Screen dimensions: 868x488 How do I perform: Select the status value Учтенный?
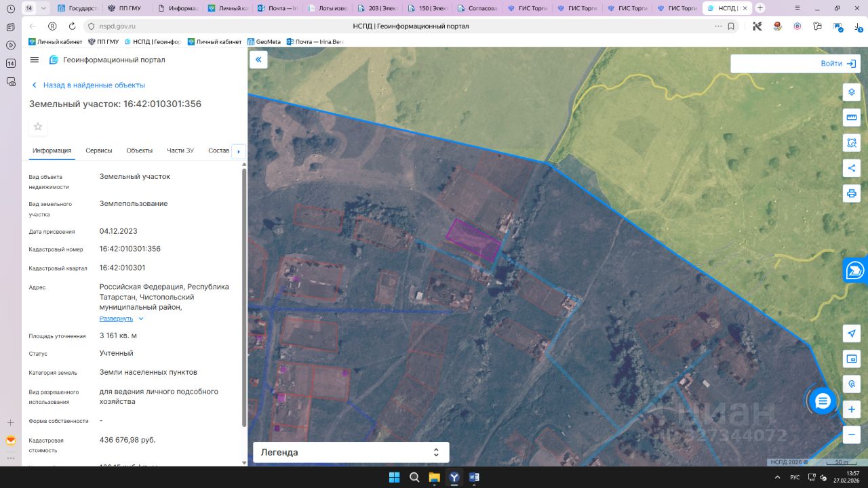[x=117, y=353]
